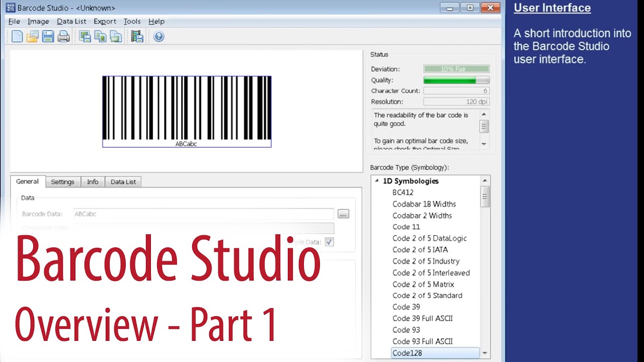Click the Copy barcode image icon
The image size is (644, 362).
pos(101,36)
